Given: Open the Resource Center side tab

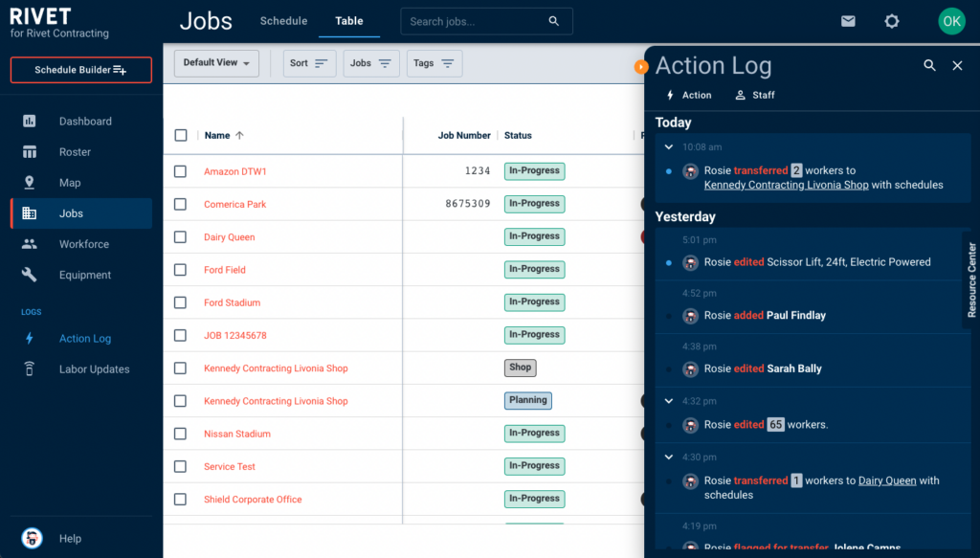Looking at the screenshot, I should [971, 279].
